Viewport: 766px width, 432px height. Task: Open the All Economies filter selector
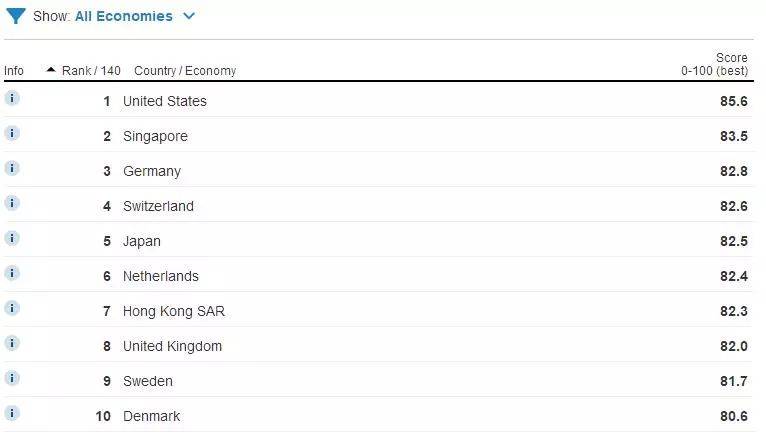pyautogui.click(x=123, y=16)
